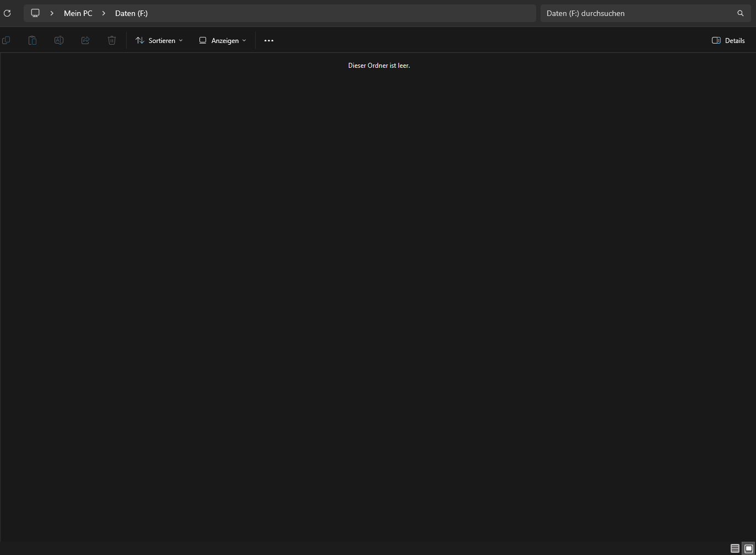Click the delete trash icon

pyautogui.click(x=112, y=40)
